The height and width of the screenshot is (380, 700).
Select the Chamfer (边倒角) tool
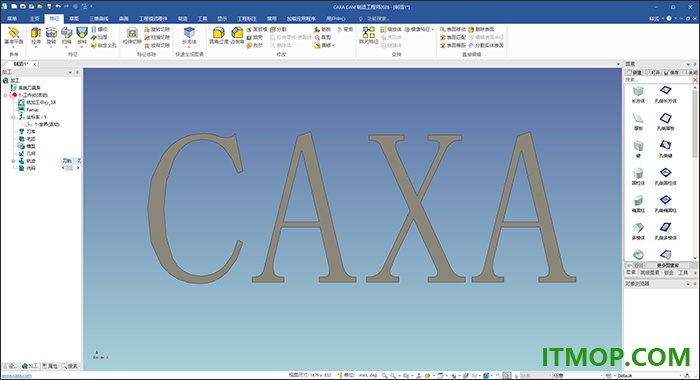237,35
